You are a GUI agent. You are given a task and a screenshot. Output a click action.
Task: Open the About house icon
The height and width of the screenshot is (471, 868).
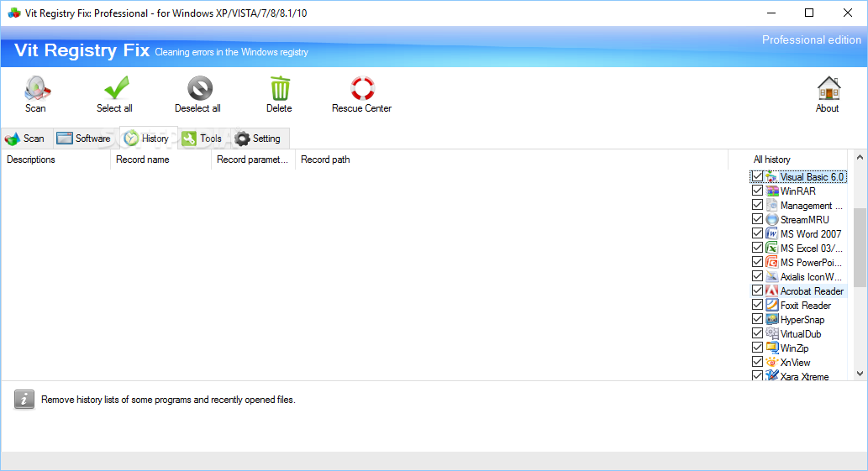(x=829, y=88)
